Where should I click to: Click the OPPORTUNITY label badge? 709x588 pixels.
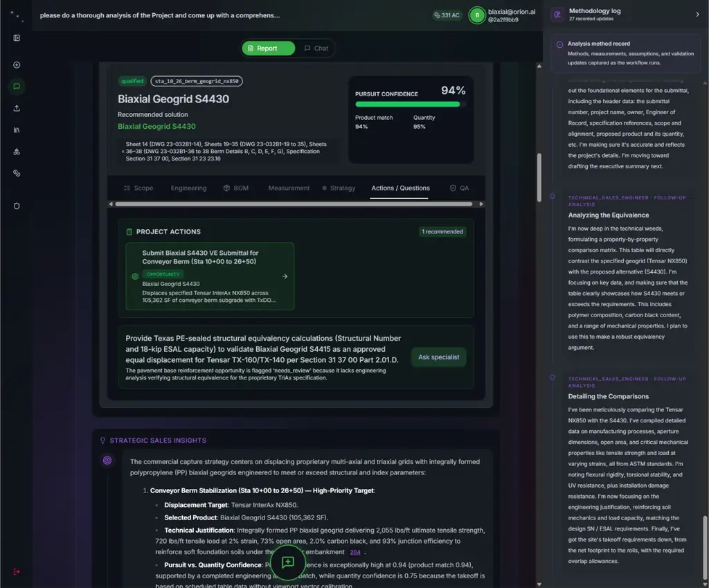[x=163, y=274]
